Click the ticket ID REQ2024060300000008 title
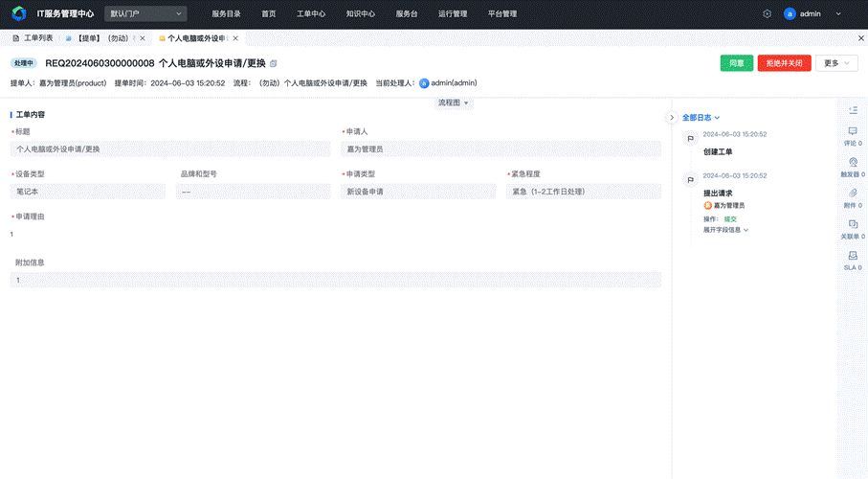 [100, 63]
